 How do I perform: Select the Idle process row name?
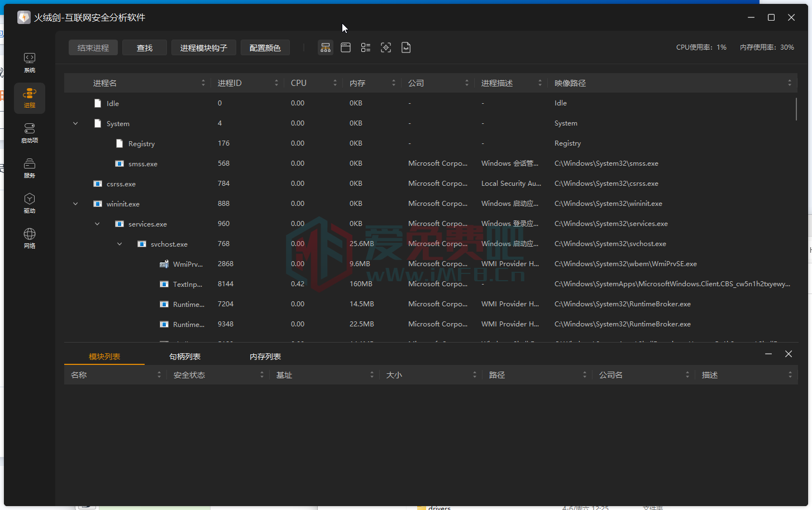pos(113,103)
